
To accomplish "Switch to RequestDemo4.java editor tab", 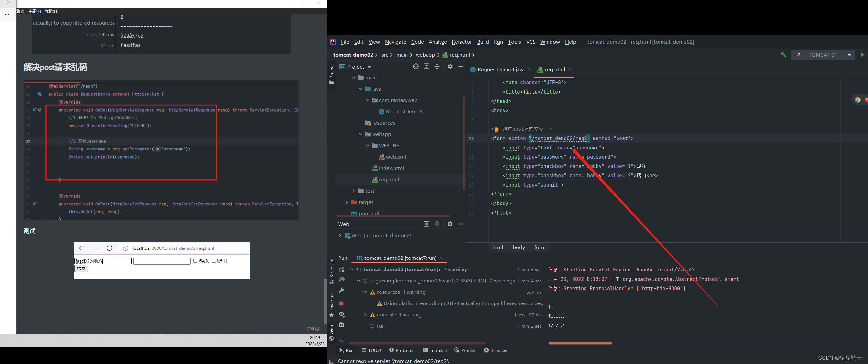I will click(500, 69).
